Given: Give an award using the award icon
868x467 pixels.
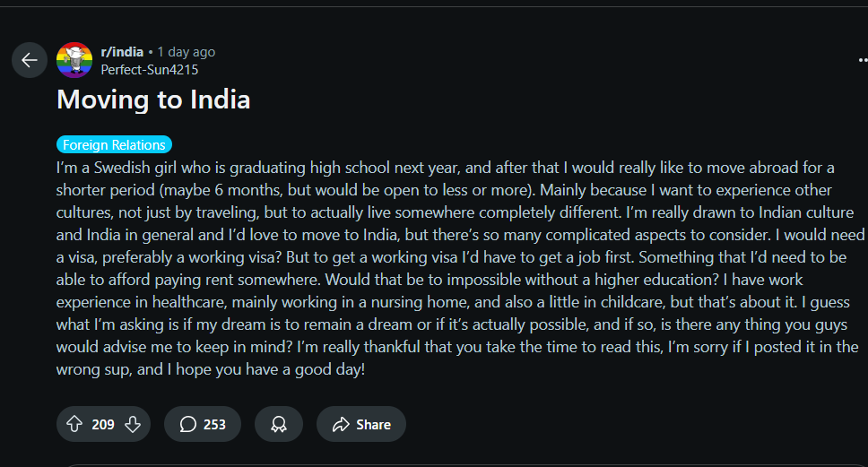Looking at the screenshot, I should pyautogui.click(x=279, y=424).
